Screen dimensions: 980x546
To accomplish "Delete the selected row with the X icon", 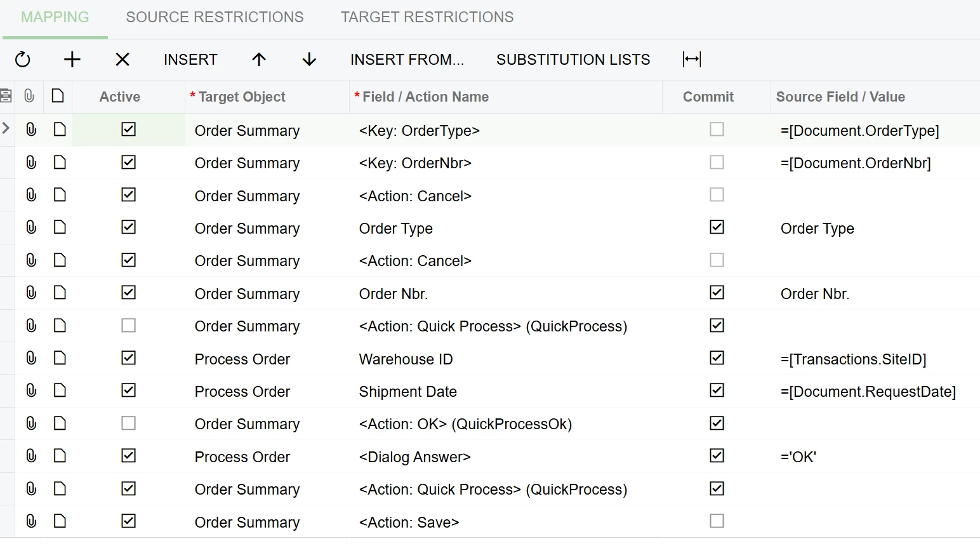I will point(122,60).
